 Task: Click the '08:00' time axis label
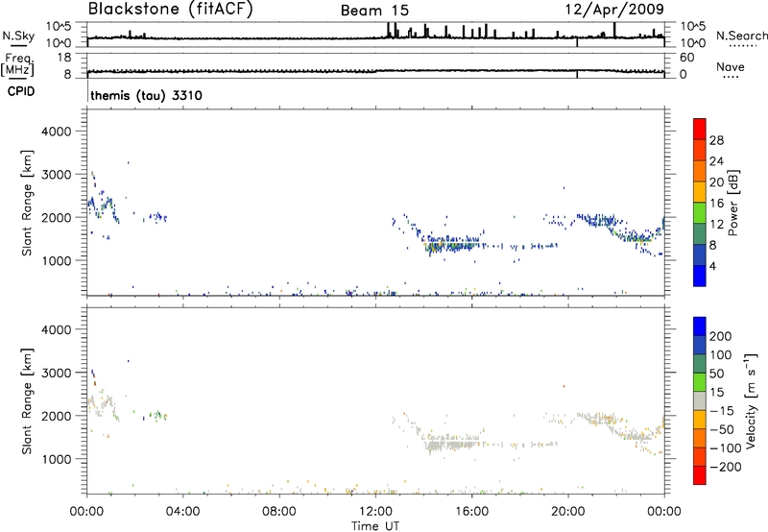point(279,512)
